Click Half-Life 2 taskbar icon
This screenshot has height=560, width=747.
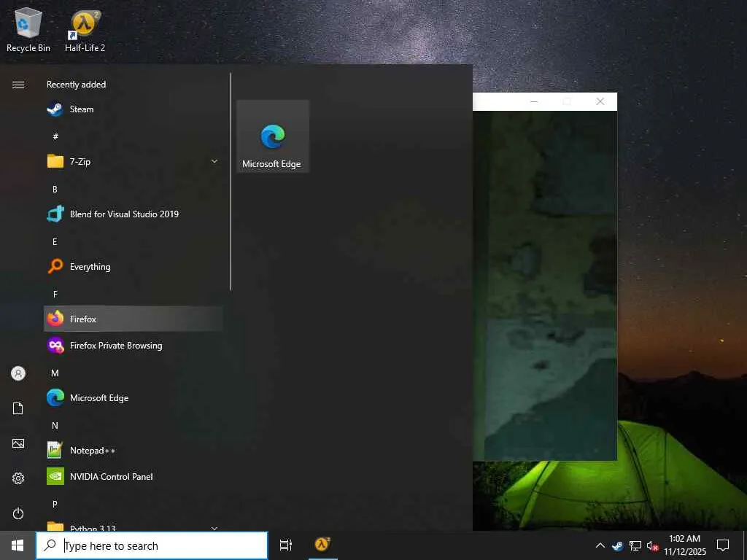click(322, 544)
